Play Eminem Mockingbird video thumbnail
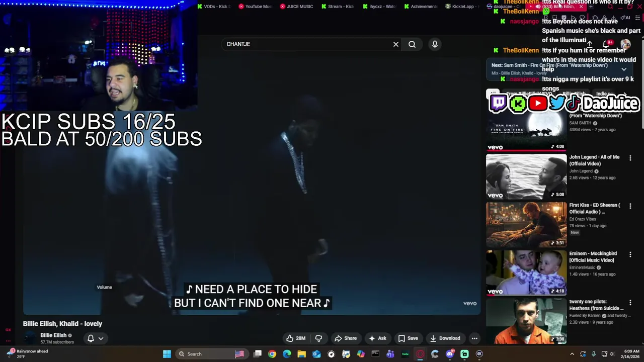This screenshot has height=362, width=644. coord(526,273)
